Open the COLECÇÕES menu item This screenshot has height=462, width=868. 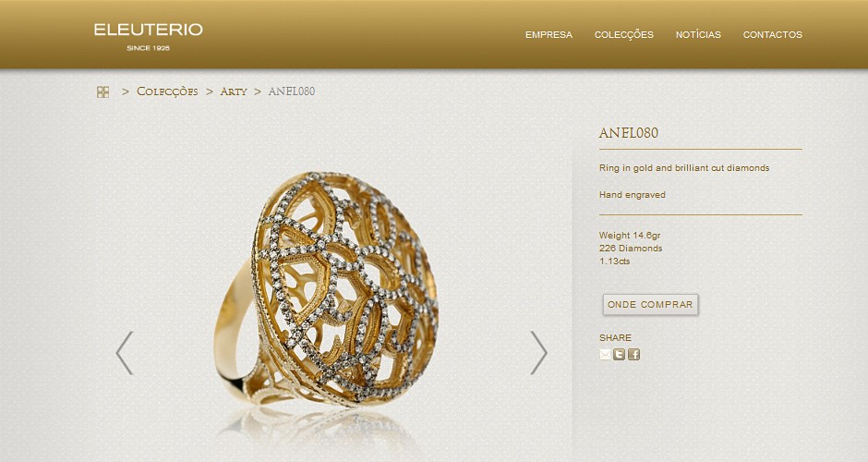click(624, 35)
